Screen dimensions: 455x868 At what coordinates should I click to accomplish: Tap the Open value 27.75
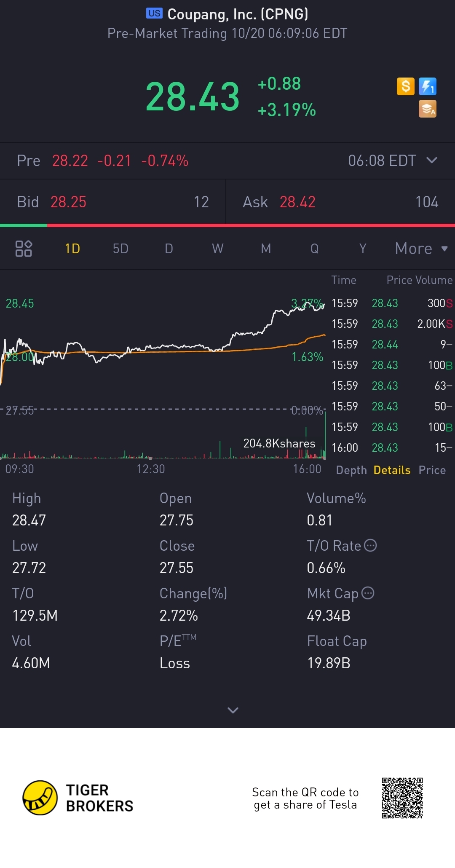[x=176, y=520]
